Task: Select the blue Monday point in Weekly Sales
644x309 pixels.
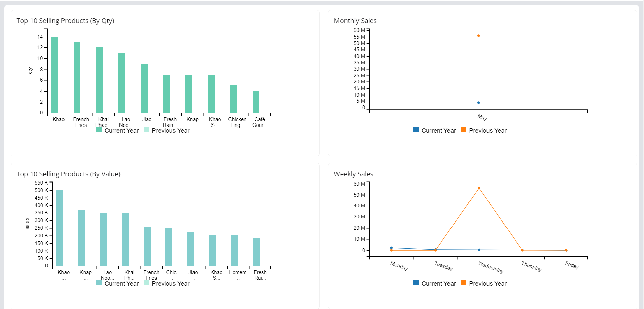Action: pos(391,248)
